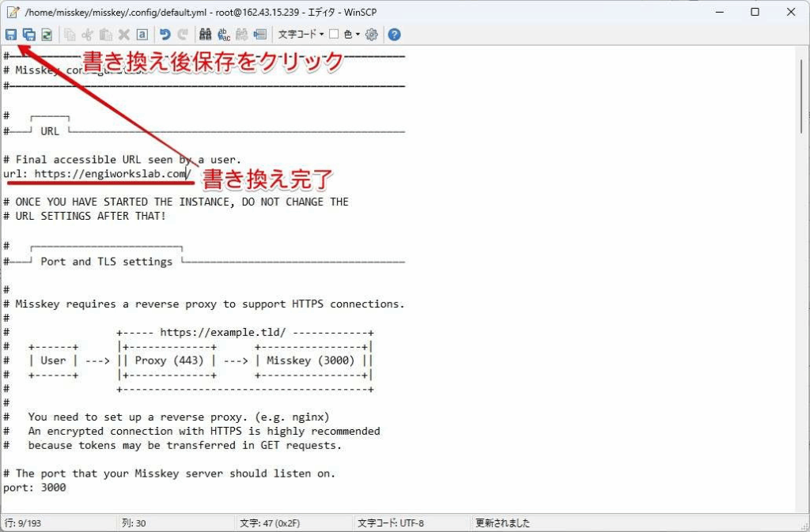Image resolution: width=810 pixels, height=532 pixels.
Task: Click the Select All icon
Action: [x=142, y=35]
